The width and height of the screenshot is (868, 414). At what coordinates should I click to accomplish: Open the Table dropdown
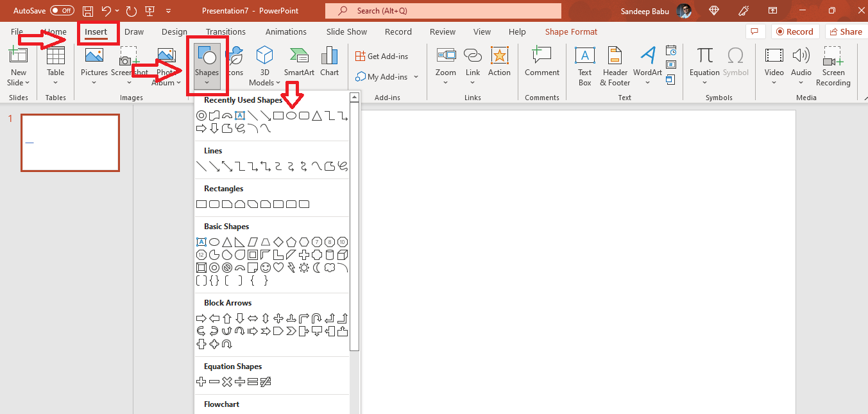(56, 82)
